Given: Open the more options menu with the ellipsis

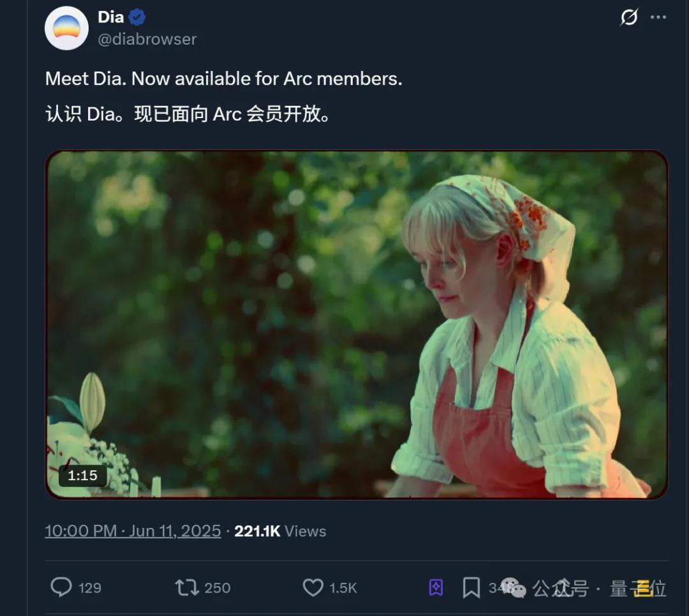Looking at the screenshot, I should (660, 18).
